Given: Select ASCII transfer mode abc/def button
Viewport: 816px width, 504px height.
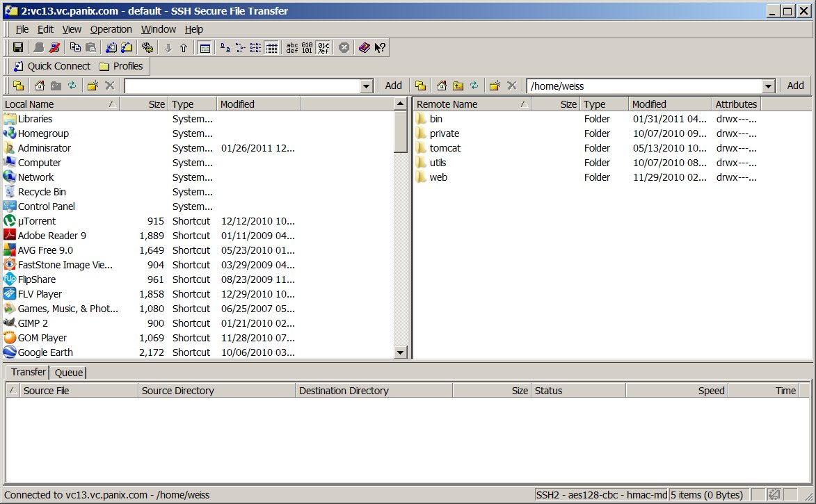Looking at the screenshot, I should (292, 48).
